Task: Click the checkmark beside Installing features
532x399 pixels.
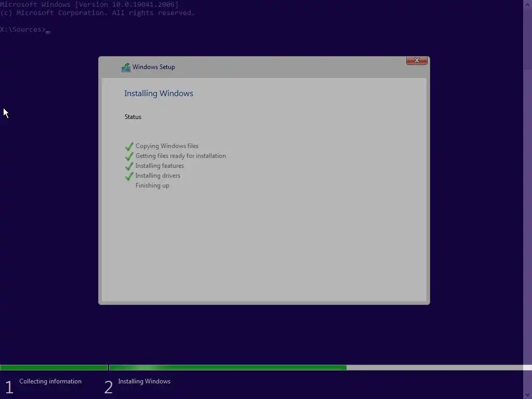Action: tap(129, 166)
